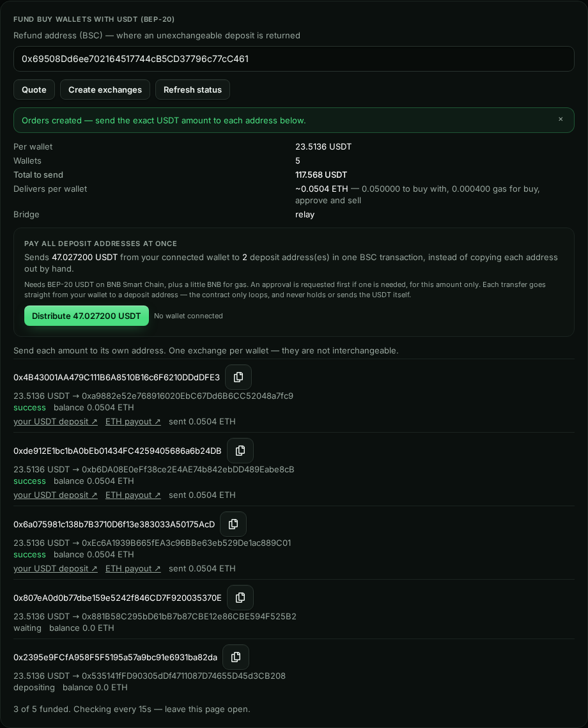Click the Quote button

tap(34, 89)
